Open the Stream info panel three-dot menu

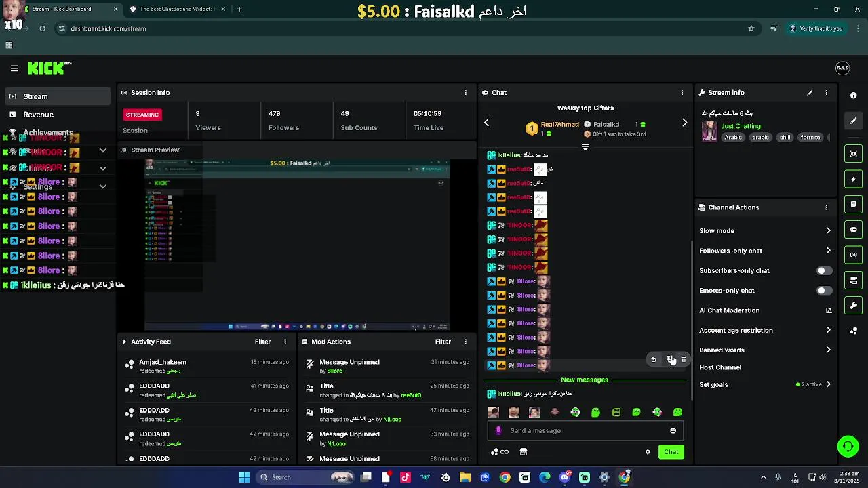click(826, 93)
